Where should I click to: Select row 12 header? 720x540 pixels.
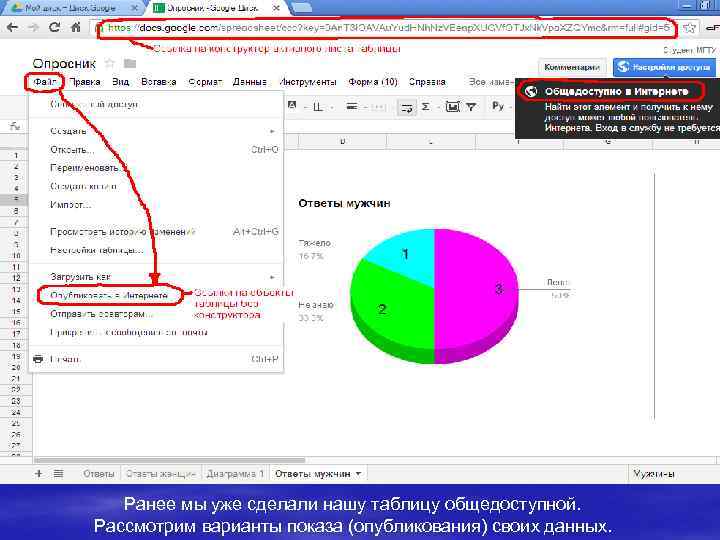point(16,278)
